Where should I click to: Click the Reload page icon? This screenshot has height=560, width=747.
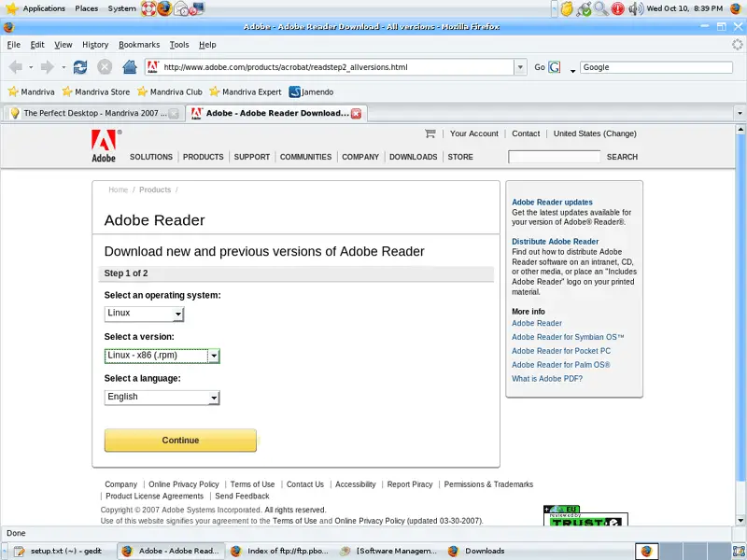point(80,67)
